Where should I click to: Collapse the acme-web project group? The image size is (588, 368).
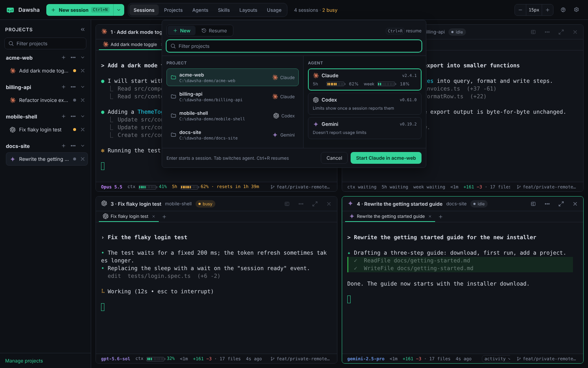click(83, 57)
